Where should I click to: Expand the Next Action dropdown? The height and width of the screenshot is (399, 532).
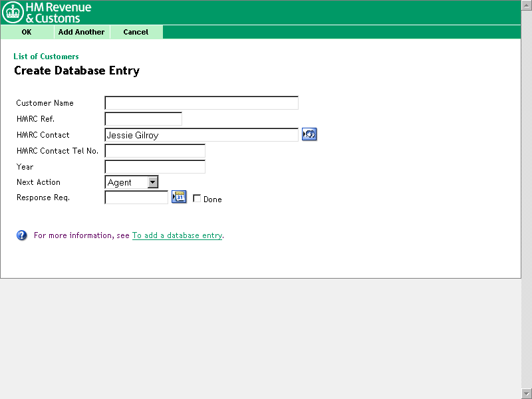[x=152, y=182]
